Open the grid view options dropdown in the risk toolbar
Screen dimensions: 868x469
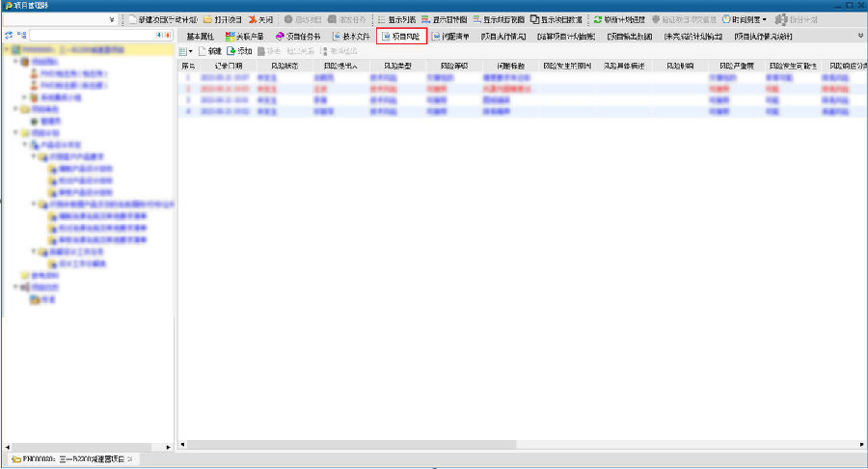tap(186, 51)
